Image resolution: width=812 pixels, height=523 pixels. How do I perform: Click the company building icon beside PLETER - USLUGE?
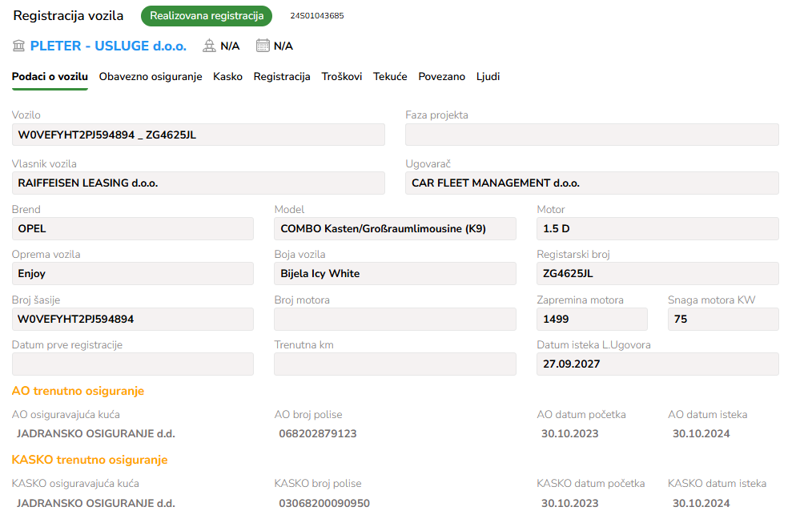[x=18, y=46]
